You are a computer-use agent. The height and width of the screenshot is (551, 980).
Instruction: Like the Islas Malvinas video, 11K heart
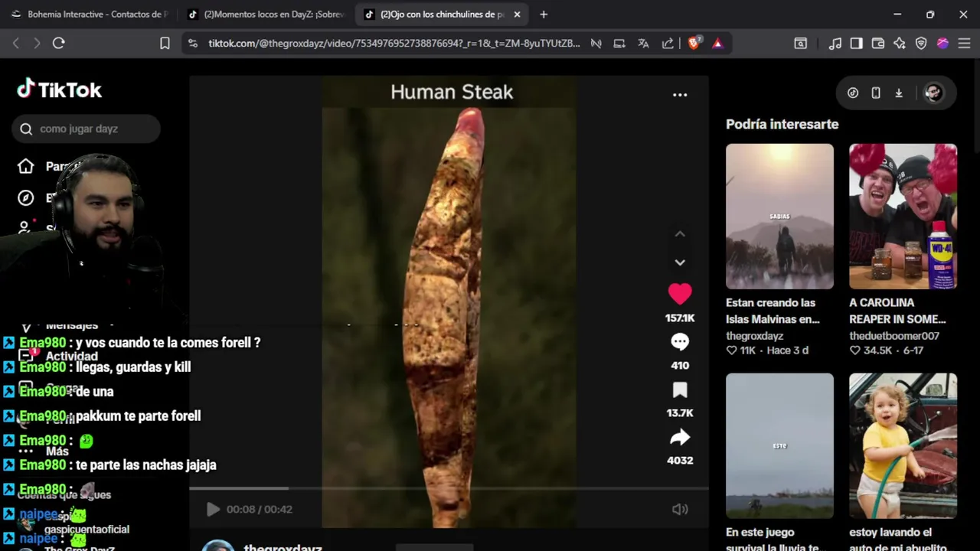(x=731, y=350)
